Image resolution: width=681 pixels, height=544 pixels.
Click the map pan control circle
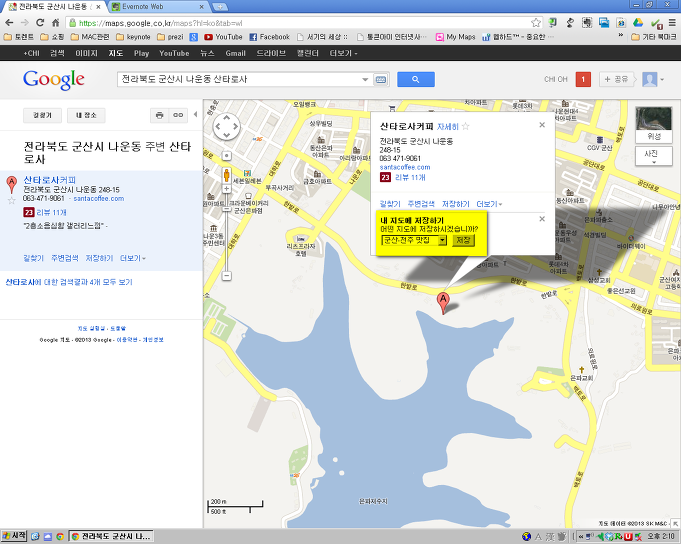pyautogui.click(x=226, y=127)
